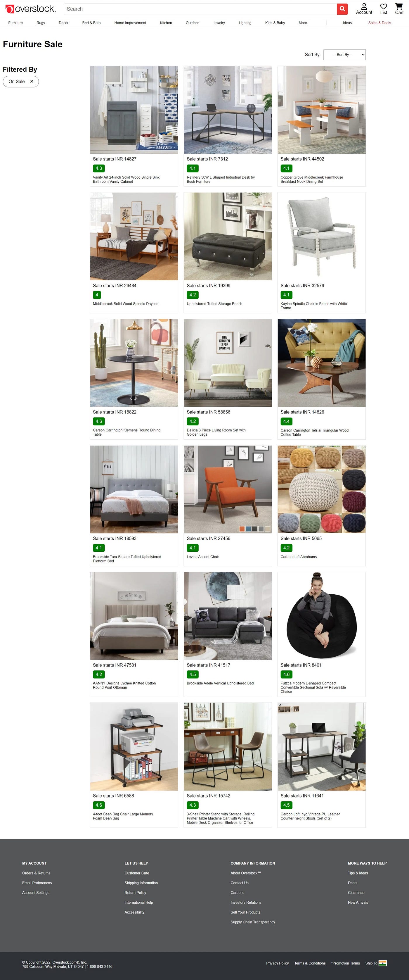Open the shopping Cart icon

[x=399, y=9]
